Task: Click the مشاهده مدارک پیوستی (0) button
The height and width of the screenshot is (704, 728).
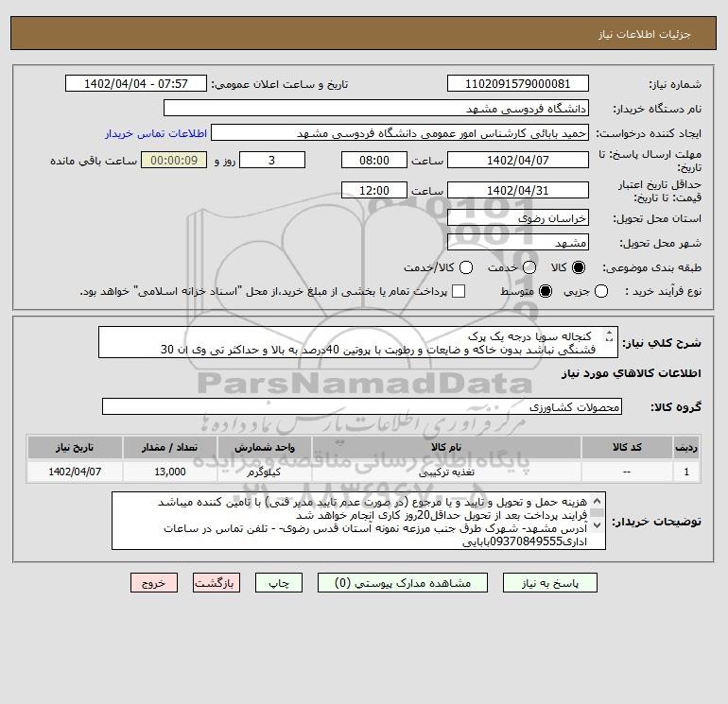Action: pos(403,583)
